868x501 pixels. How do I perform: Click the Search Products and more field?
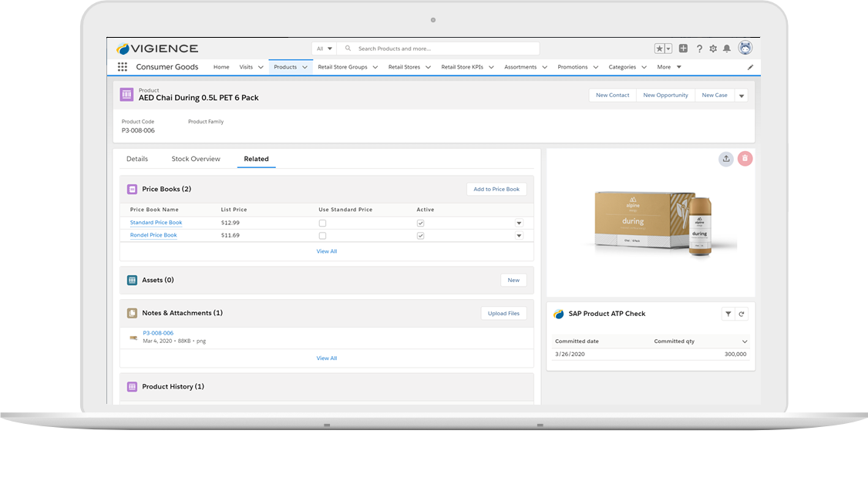pyautogui.click(x=439, y=49)
